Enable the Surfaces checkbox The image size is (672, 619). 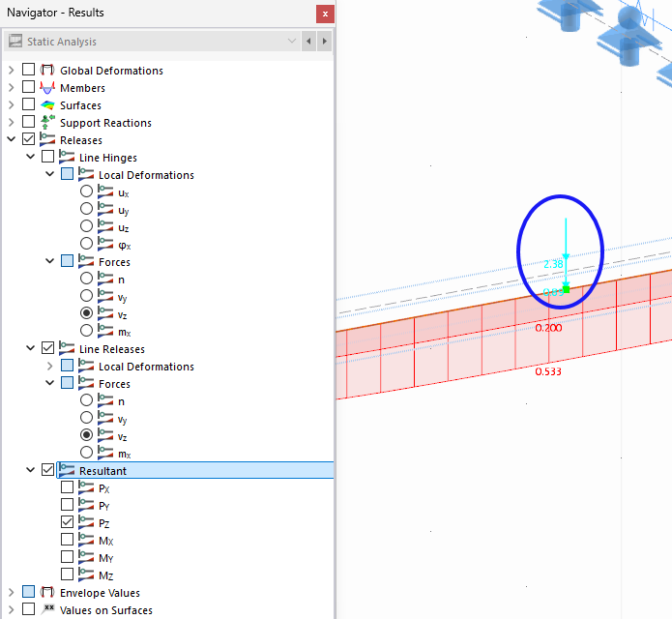click(29, 104)
